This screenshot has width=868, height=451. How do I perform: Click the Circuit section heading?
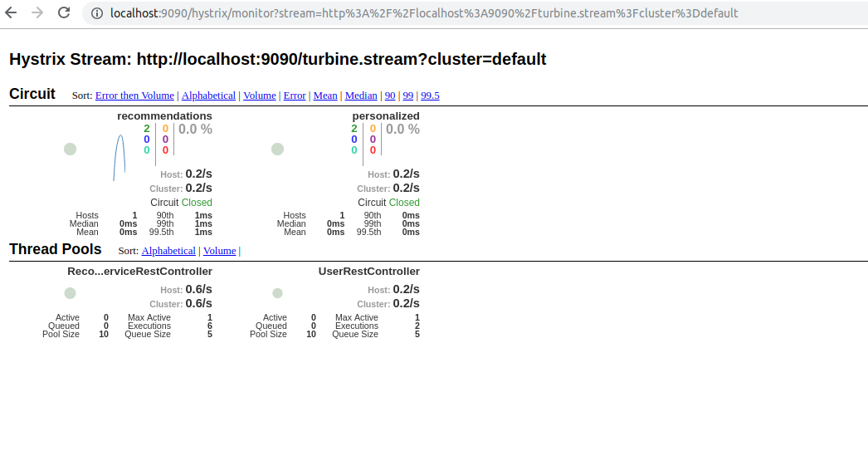[x=32, y=94]
